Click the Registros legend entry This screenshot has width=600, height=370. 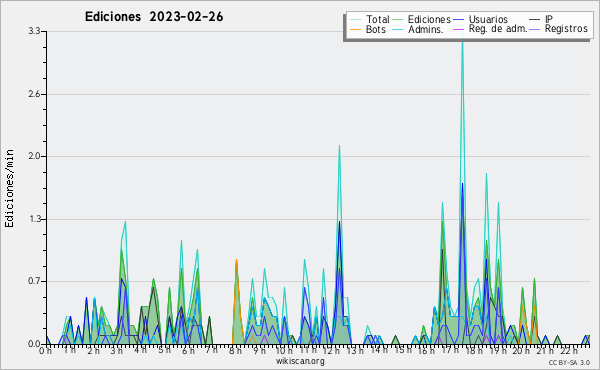coord(566,29)
